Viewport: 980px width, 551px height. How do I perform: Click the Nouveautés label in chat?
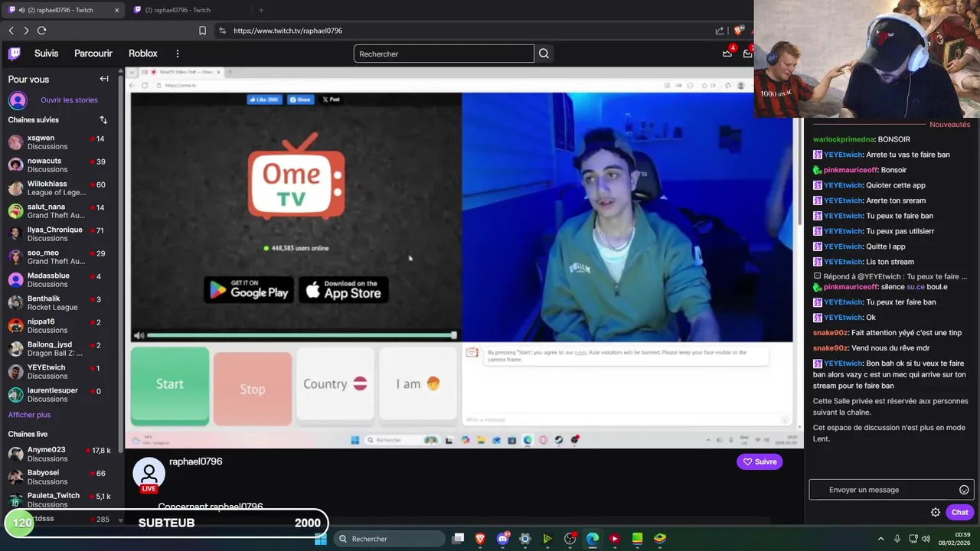[x=949, y=125]
